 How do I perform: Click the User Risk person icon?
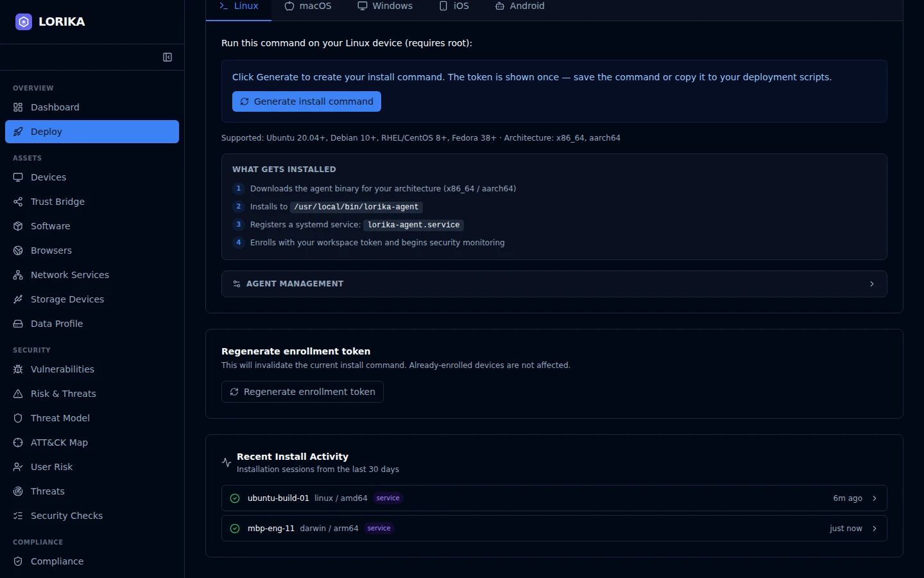(18, 467)
